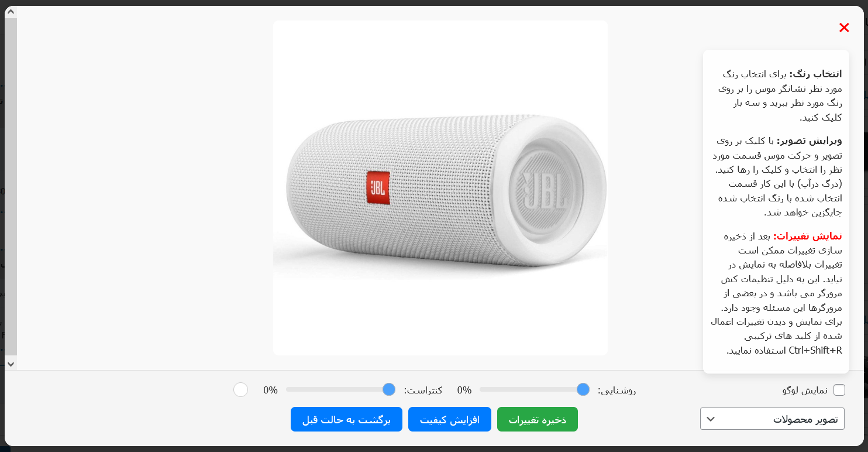The image size is (868, 452).
Task: Click the برگشت به حالت قبل button
Action: [x=346, y=419]
